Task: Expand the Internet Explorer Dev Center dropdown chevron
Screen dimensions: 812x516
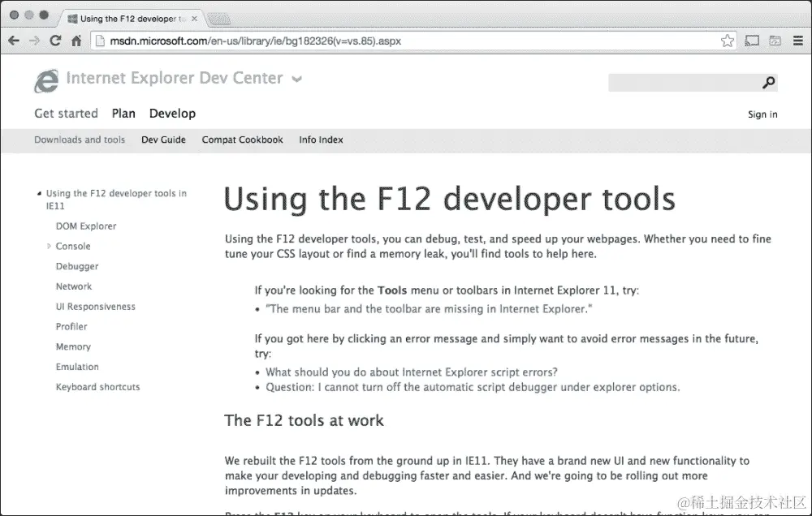Action: tap(296, 80)
